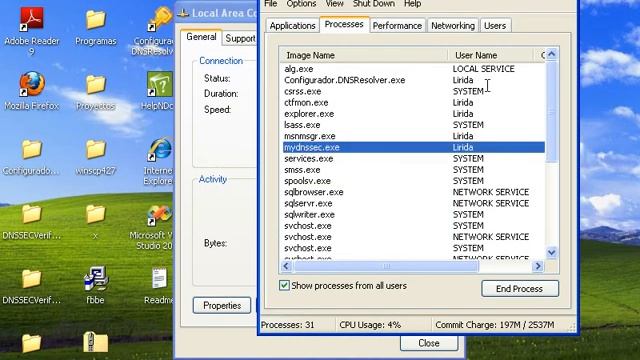This screenshot has width=640, height=360.
Task: Click Close in Local Area Connection window
Action: (x=429, y=343)
